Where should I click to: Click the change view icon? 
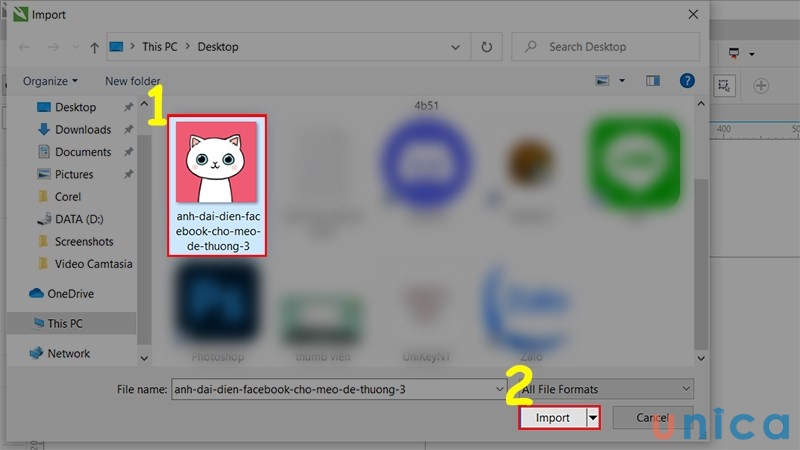coord(603,81)
